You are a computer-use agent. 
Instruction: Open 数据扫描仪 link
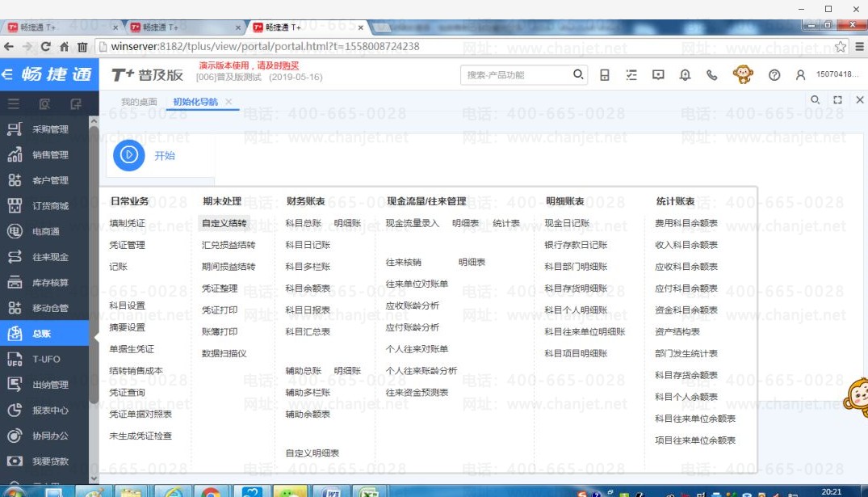click(x=224, y=353)
